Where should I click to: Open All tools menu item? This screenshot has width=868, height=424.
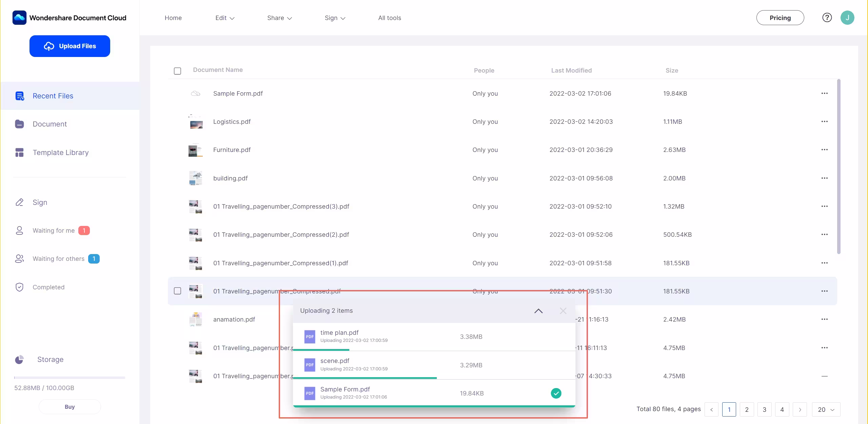tap(389, 18)
